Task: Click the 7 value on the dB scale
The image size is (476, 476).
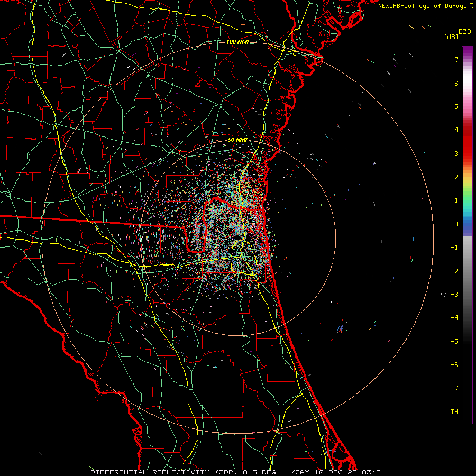Action: [x=456, y=59]
